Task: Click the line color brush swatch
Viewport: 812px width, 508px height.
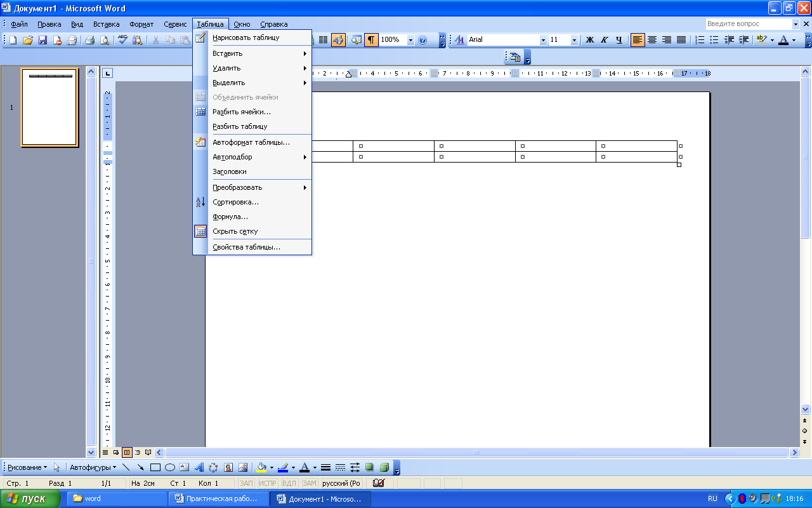Action: point(283,467)
